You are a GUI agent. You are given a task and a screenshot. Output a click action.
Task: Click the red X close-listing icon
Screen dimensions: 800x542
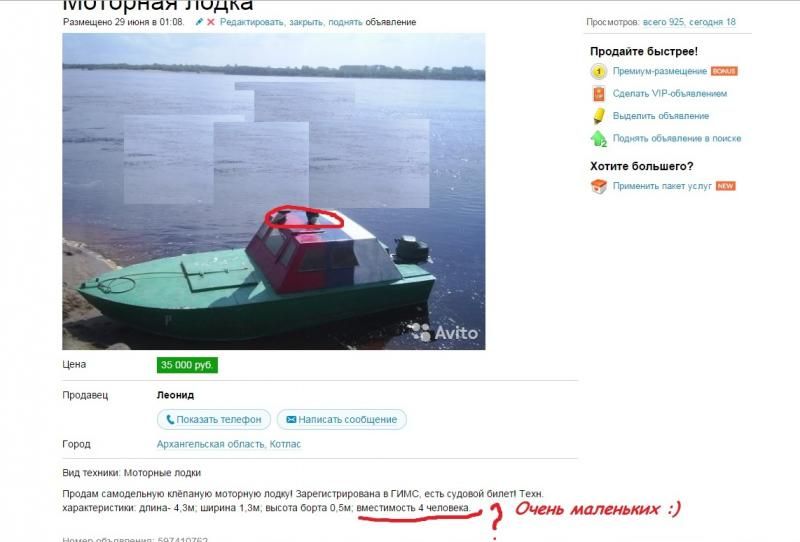click(211, 22)
